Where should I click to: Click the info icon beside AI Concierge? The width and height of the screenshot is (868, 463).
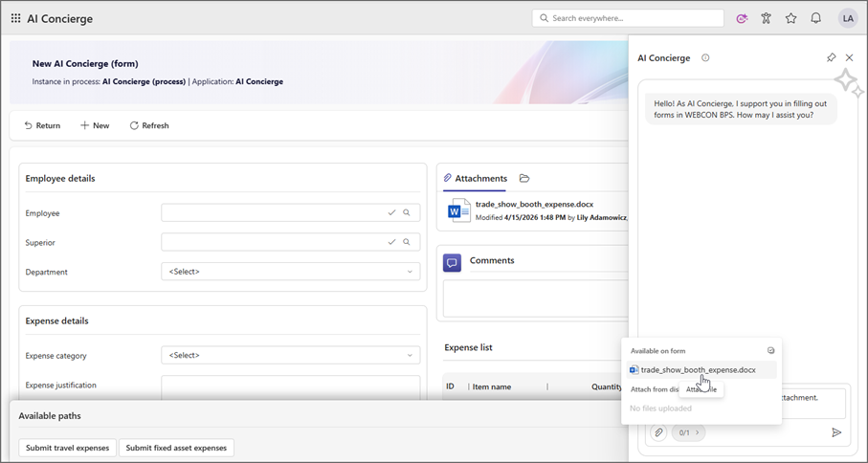click(x=705, y=58)
